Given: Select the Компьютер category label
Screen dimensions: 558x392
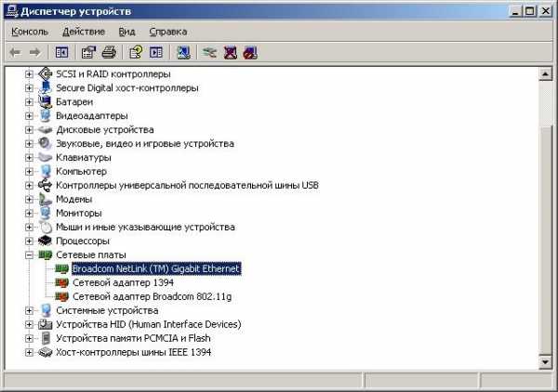Looking at the screenshot, I should [81, 171].
